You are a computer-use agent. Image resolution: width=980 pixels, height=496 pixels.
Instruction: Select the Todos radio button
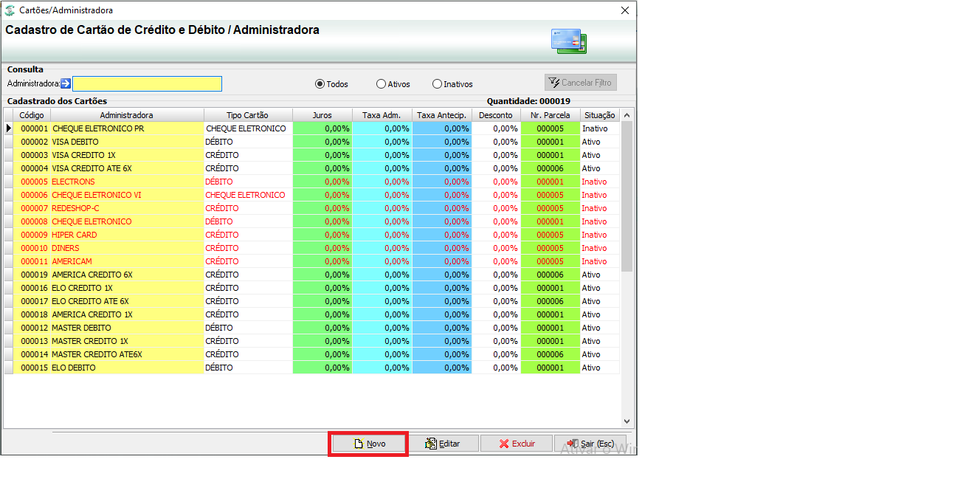point(320,84)
